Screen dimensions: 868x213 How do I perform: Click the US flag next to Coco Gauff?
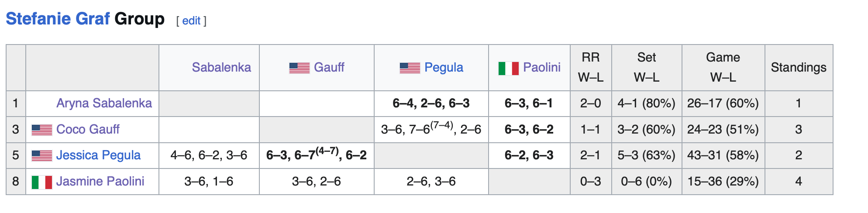[42, 130]
